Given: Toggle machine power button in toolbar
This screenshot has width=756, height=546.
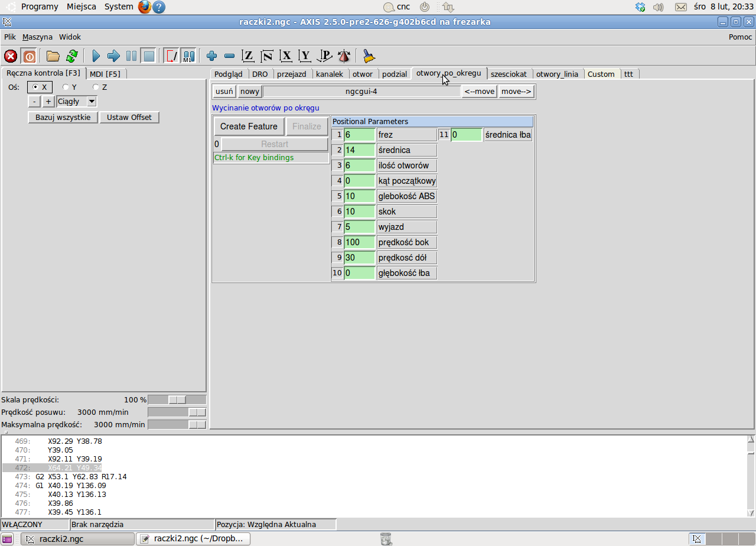Looking at the screenshot, I should [x=29, y=56].
